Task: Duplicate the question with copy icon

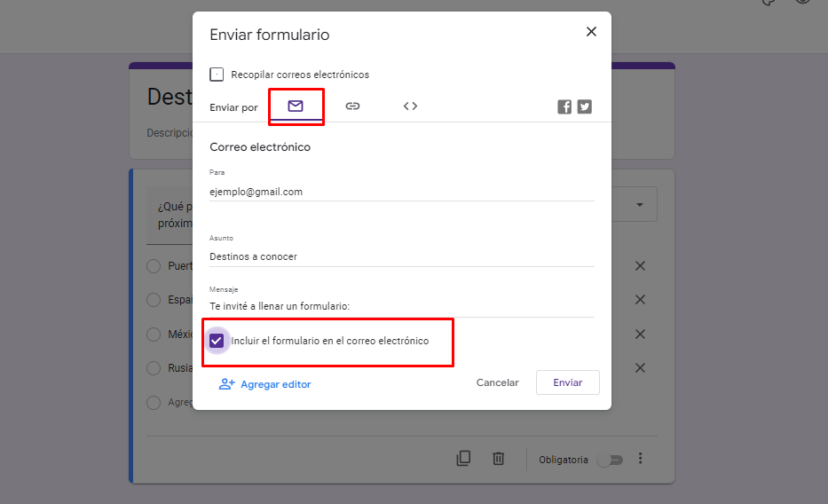Action: pyautogui.click(x=463, y=459)
